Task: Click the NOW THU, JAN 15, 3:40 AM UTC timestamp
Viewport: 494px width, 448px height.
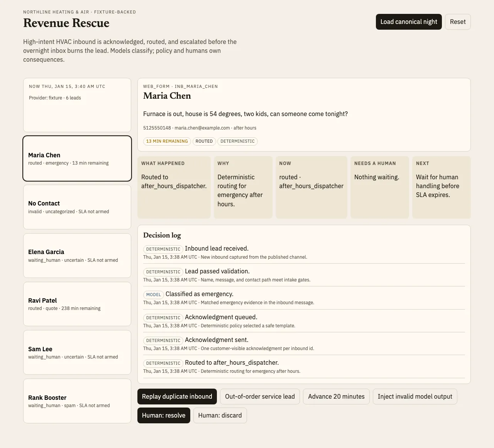Action: [x=67, y=87]
